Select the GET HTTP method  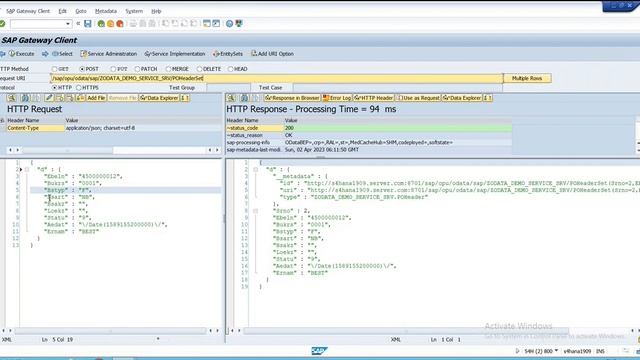[x=54, y=69]
